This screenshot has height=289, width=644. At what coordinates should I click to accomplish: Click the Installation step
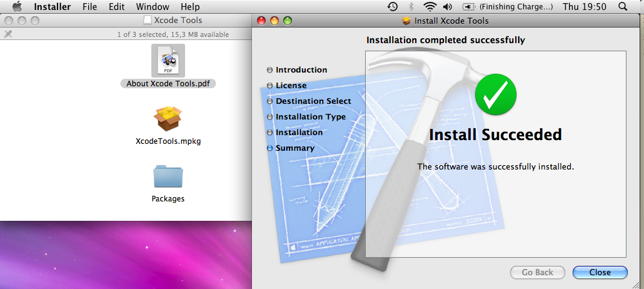tap(299, 133)
